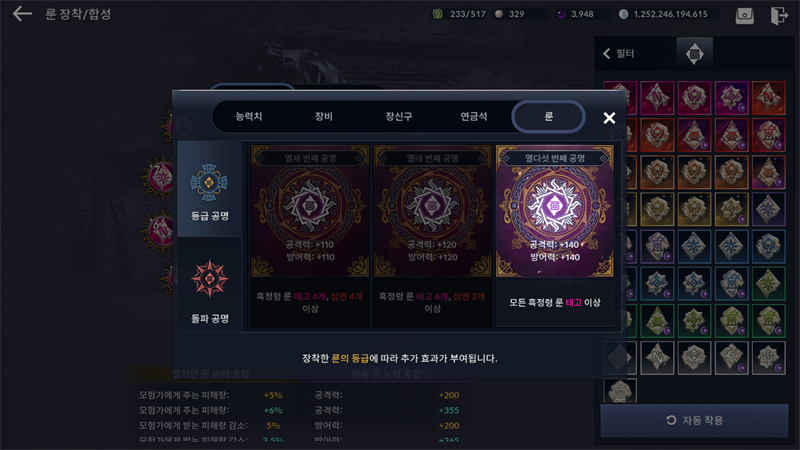Select the 룬 tab
Viewport: 800px width, 450px height.
[548, 116]
